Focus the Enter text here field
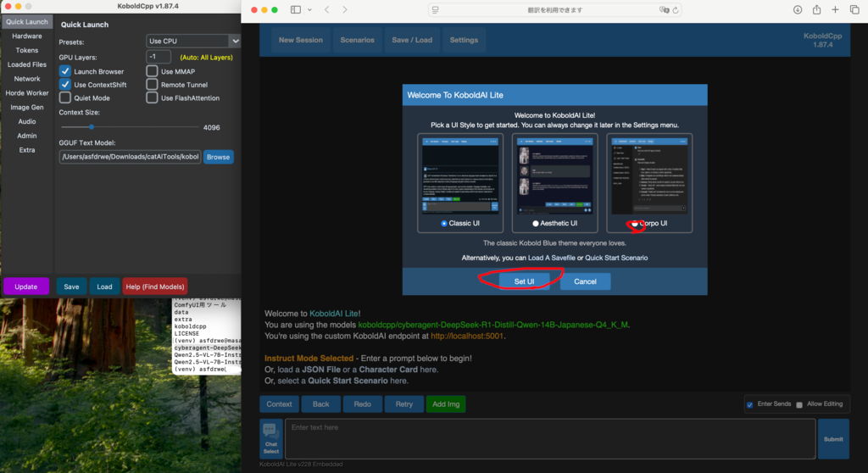 point(550,438)
